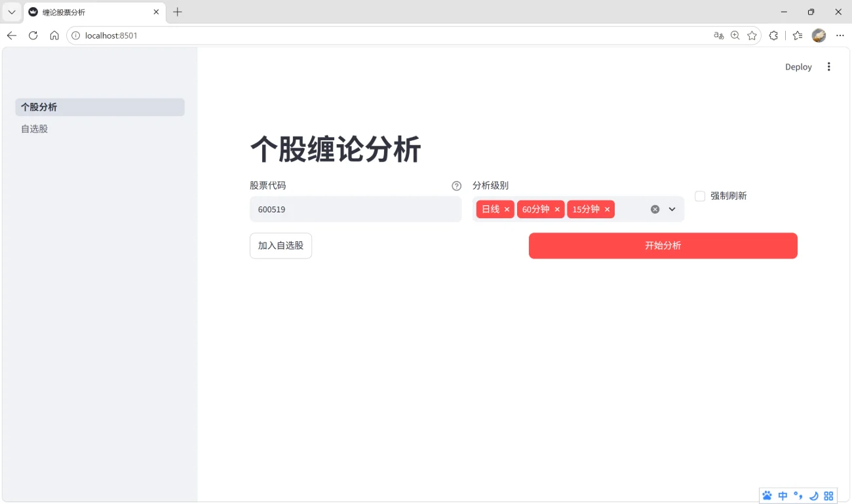852x504 pixels.
Task: Go back in browser
Action: tap(12, 35)
